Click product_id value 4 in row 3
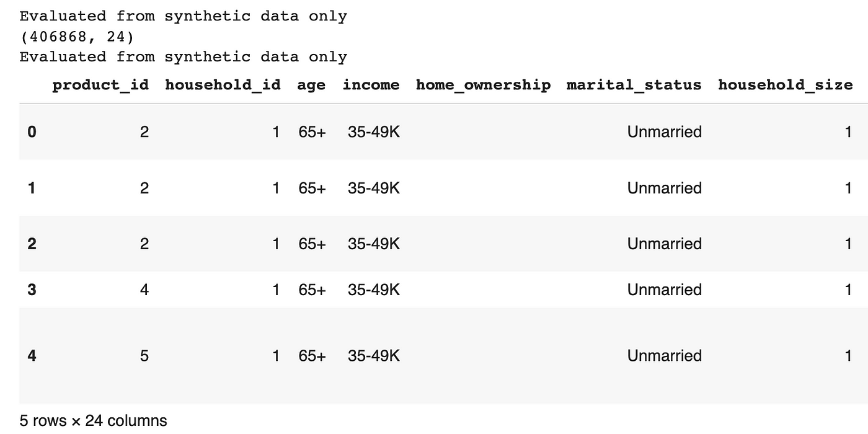Image resolution: width=868 pixels, height=434 pixels. coord(144,290)
